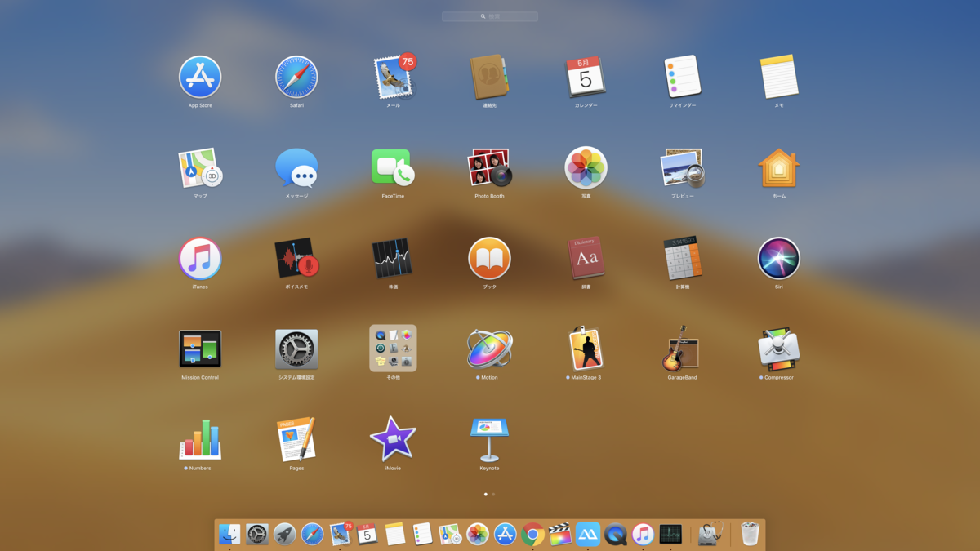Viewport: 980px width, 551px height.
Task: Open QuickTime Player in the Dock
Action: coord(615,534)
